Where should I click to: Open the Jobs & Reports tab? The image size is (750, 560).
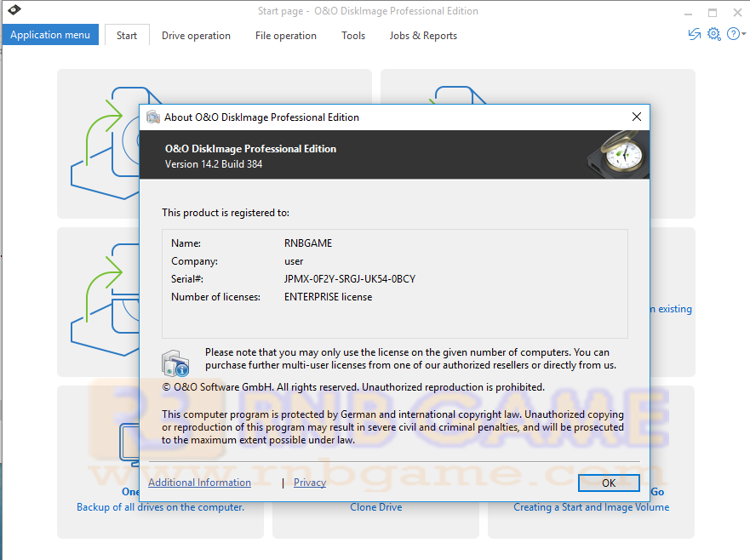click(423, 36)
